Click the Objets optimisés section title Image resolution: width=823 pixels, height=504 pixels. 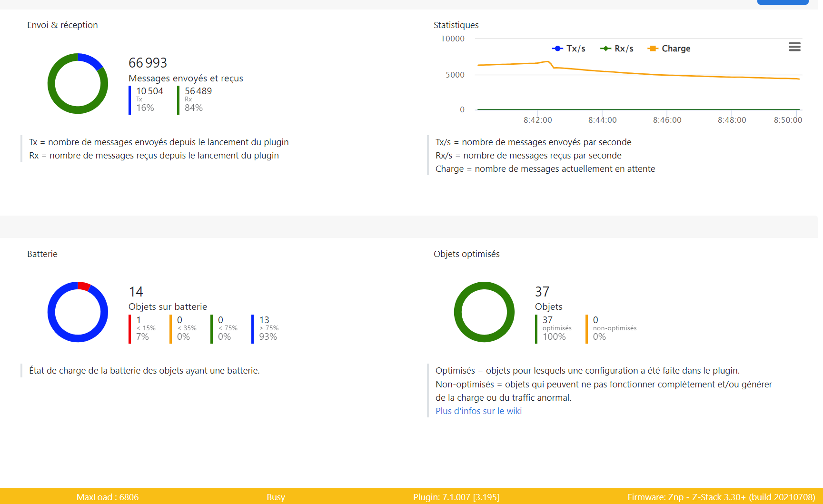[x=466, y=254]
